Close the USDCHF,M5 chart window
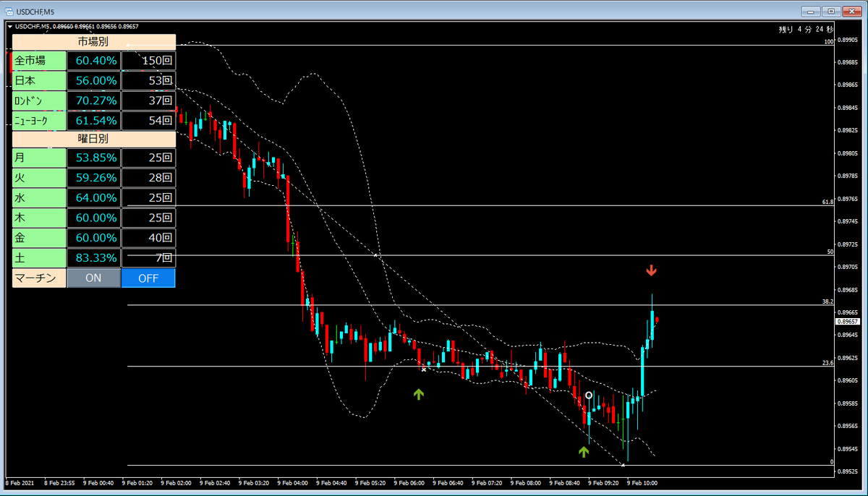 coord(851,12)
